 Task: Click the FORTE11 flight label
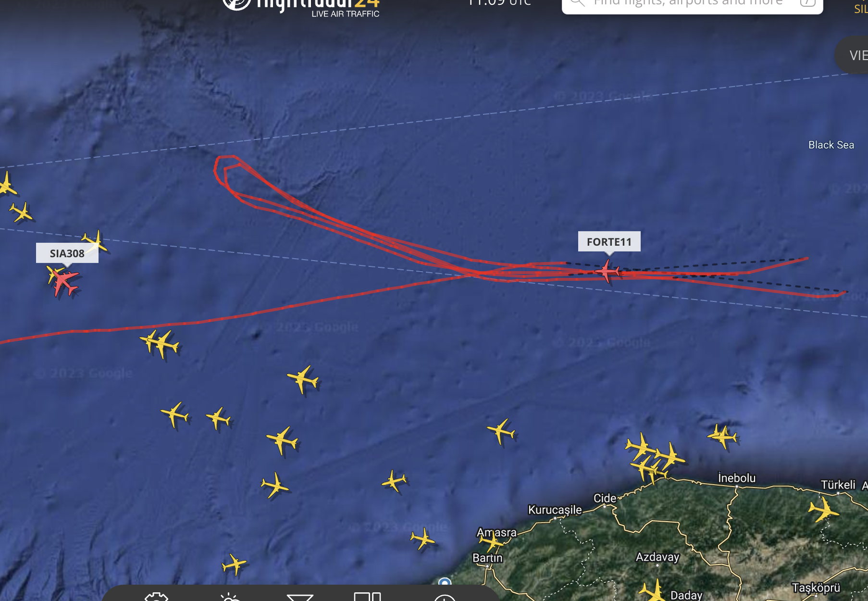click(x=609, y=241)
